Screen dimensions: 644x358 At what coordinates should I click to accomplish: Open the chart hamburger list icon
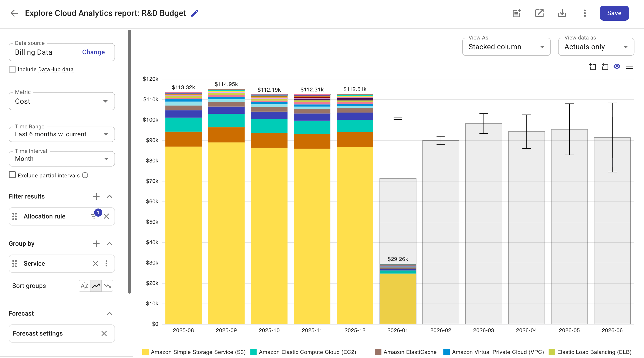pyautogui.click(x=630, y=66)
